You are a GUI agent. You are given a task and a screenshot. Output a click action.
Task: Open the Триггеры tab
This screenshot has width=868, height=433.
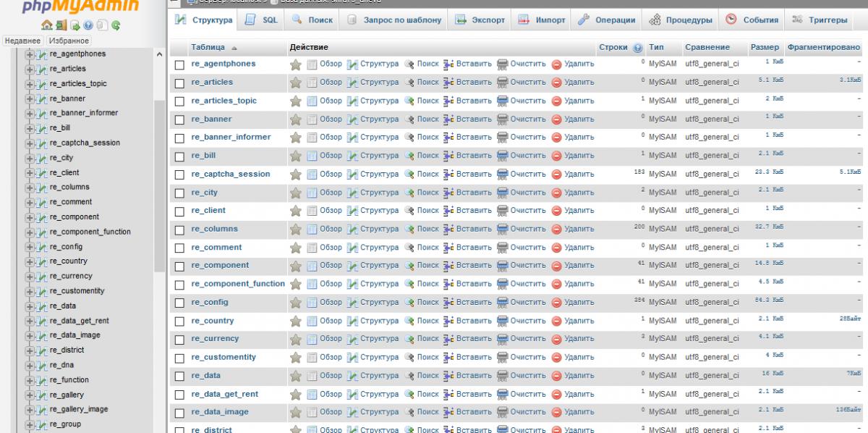(820, 20)
